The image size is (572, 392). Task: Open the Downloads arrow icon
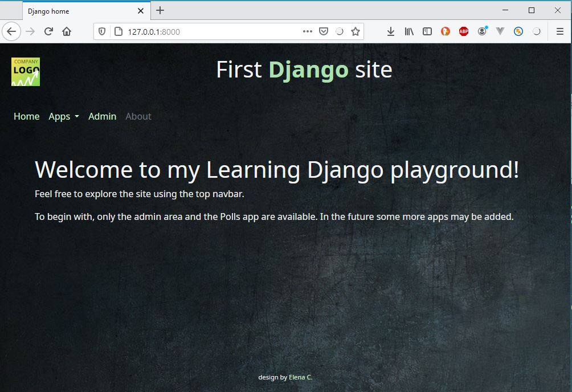tap(391, 31)
